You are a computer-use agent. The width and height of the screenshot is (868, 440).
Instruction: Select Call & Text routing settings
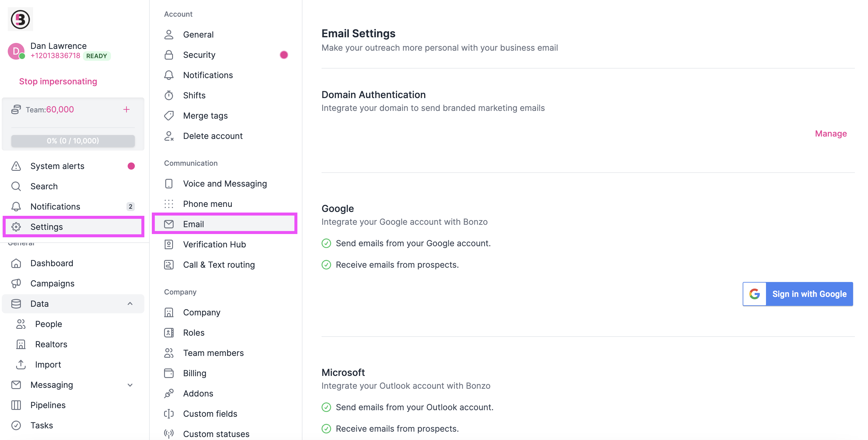tap(219, 265)
